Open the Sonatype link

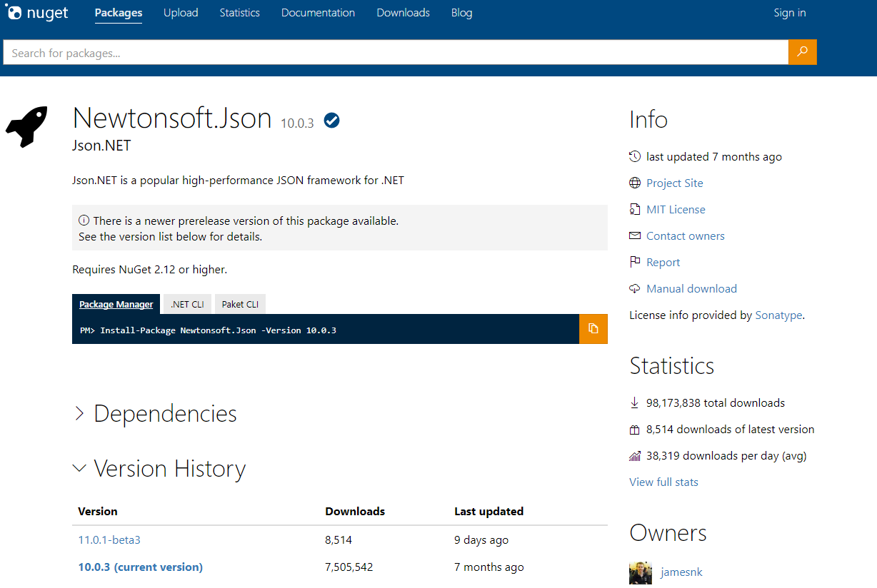[778, 315]
